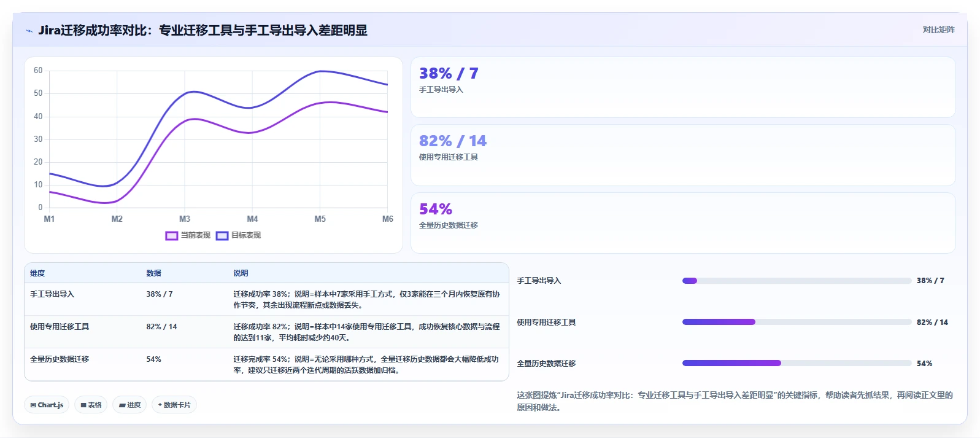Click the progress row label 手工导出导入
The image size is (980, 438).
tap(539, 281)
